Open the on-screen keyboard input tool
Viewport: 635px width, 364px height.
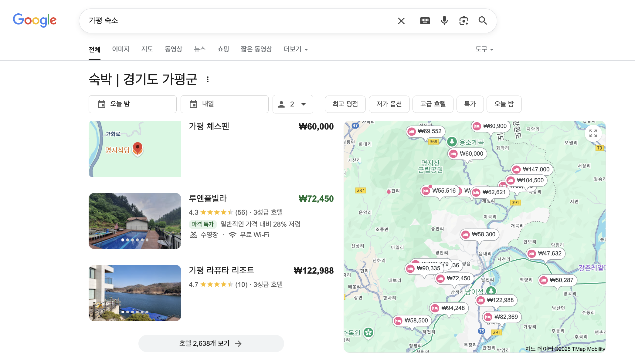click(425, 21)
